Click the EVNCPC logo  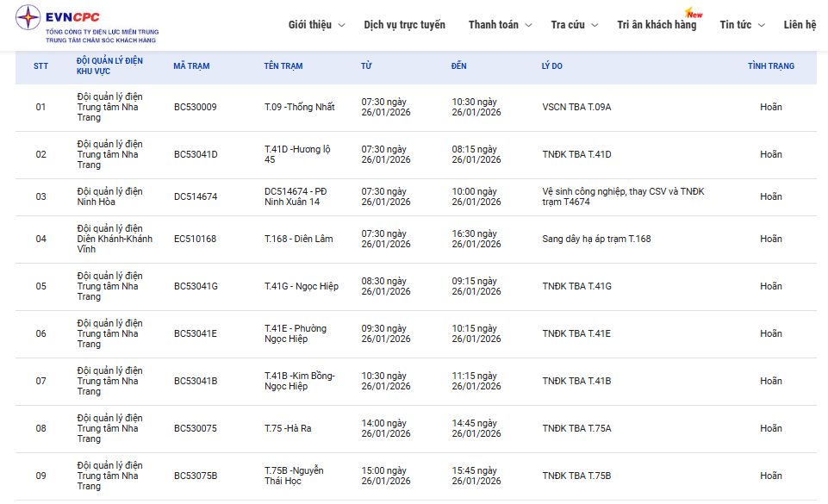click(x=86, y=25)
